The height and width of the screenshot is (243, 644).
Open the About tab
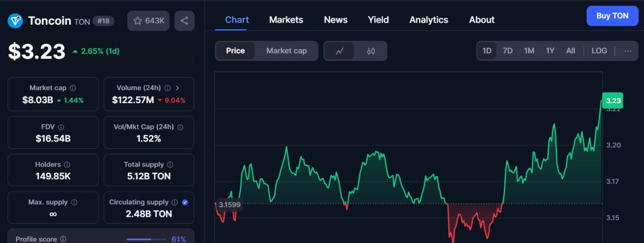482,20
